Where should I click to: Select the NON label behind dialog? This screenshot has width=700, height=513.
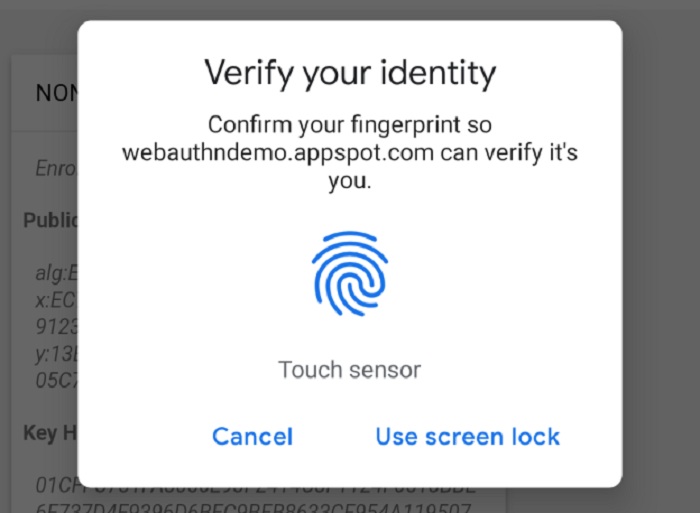57,93
